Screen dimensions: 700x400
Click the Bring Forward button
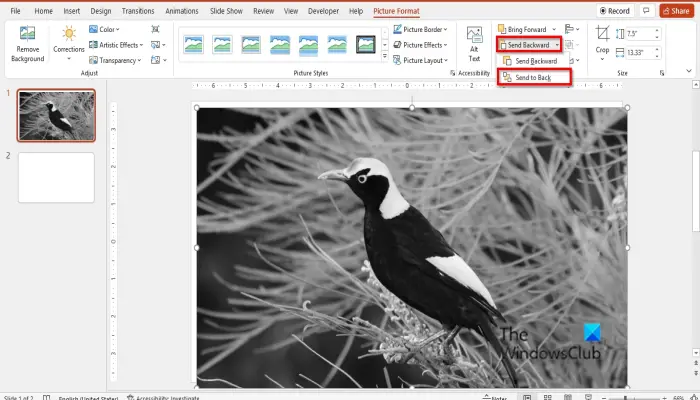tap(522, 29)
